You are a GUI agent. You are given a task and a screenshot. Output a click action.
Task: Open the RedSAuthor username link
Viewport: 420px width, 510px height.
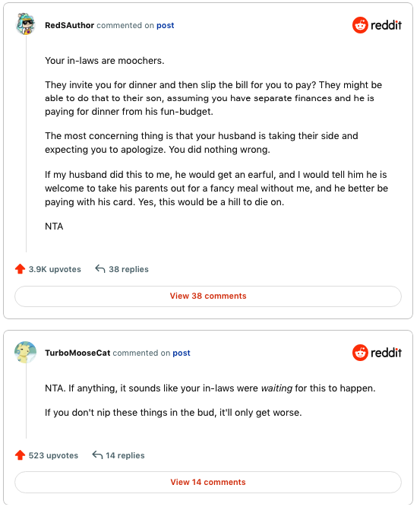click(70, 25)
